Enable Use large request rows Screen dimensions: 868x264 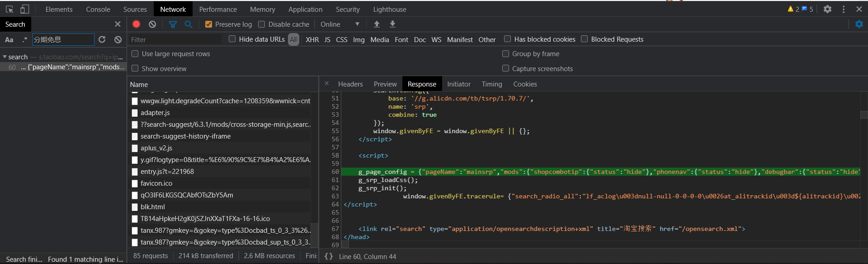pyautogui.click(x=135, y=54)
